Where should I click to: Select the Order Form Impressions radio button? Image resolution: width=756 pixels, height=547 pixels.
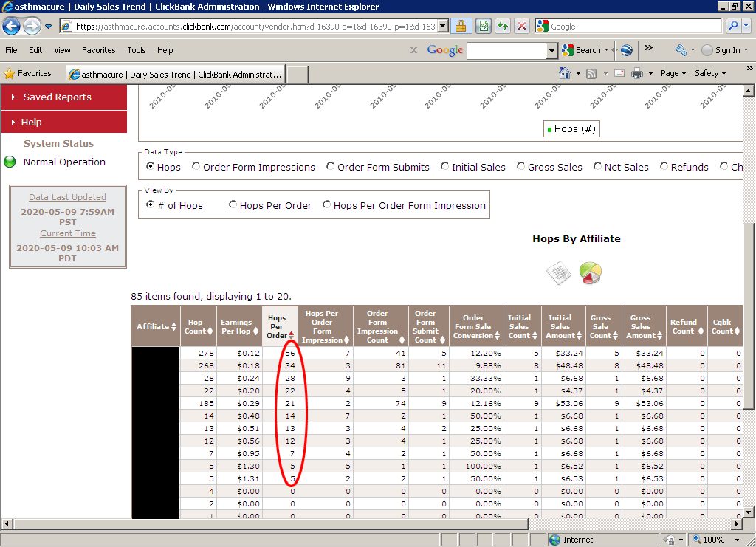pyautogui.click(x=196, y=167)
